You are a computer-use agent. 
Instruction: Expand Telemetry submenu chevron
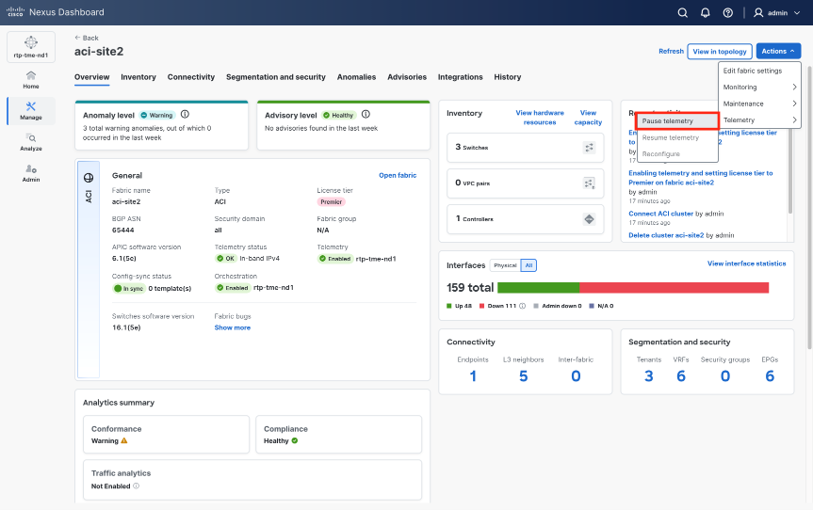[x=794, y=120]
